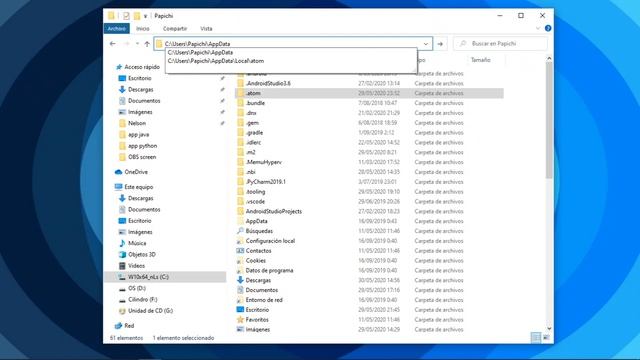This screenshot has width=640, height=360.
Task: Select the .atom folder icon
Action: pyautogui.click(x=240, y=93)
